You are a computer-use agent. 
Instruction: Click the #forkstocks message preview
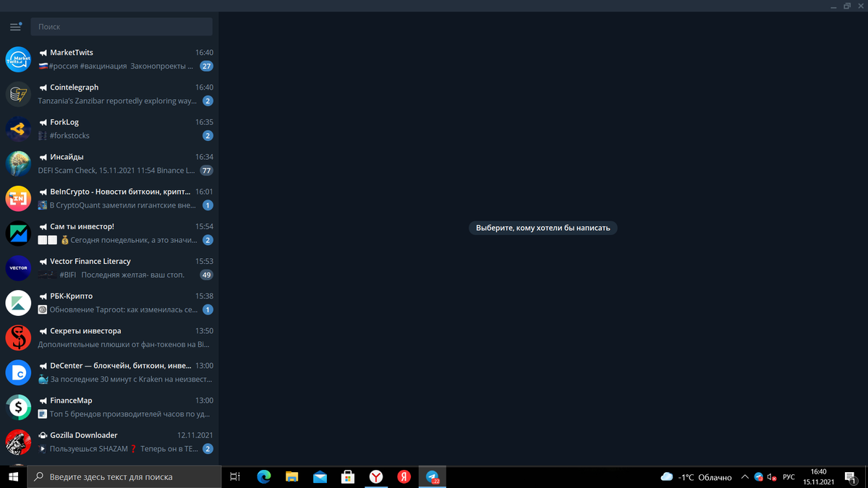[69, 136]
